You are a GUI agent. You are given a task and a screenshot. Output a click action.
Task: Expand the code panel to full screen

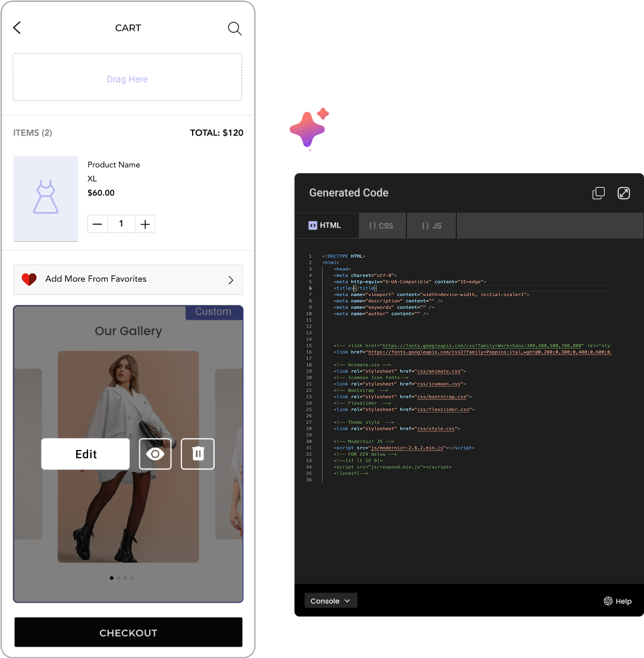(x=623, y=193)
